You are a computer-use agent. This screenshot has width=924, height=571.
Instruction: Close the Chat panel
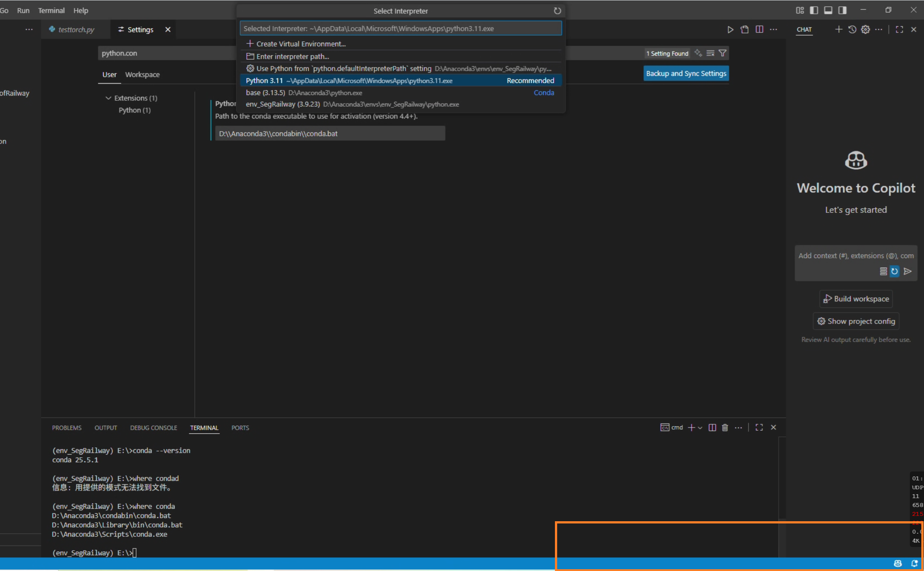point(914,29)
